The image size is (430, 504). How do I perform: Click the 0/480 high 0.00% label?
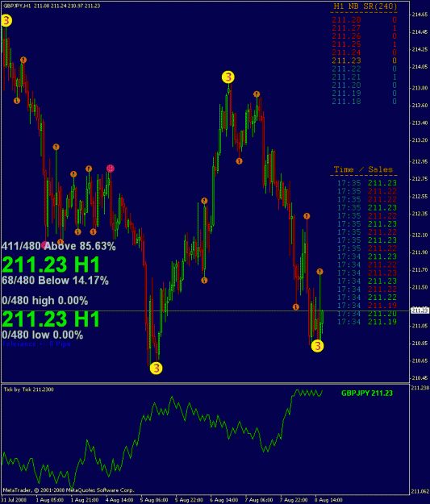[x=44, y=301]
